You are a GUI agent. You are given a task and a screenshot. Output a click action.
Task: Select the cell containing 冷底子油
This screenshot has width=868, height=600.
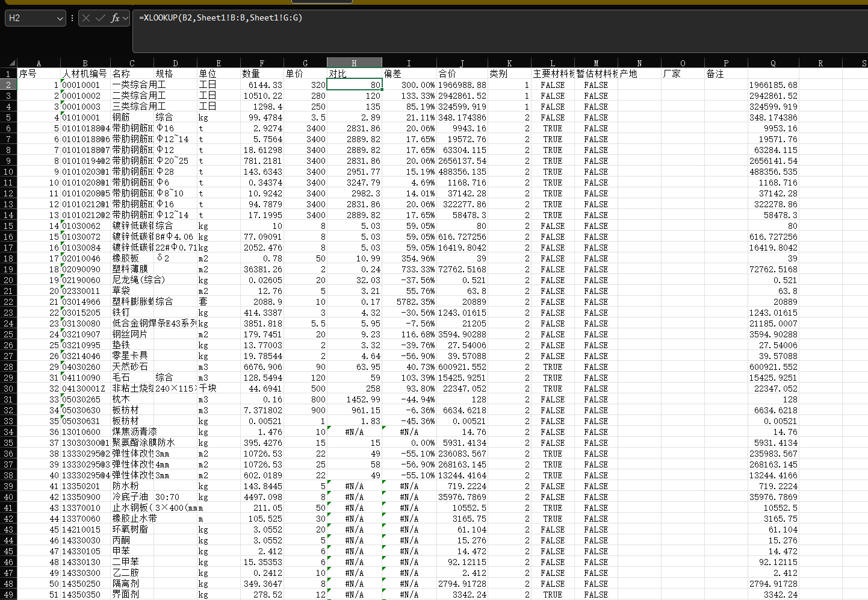point(132,497)
